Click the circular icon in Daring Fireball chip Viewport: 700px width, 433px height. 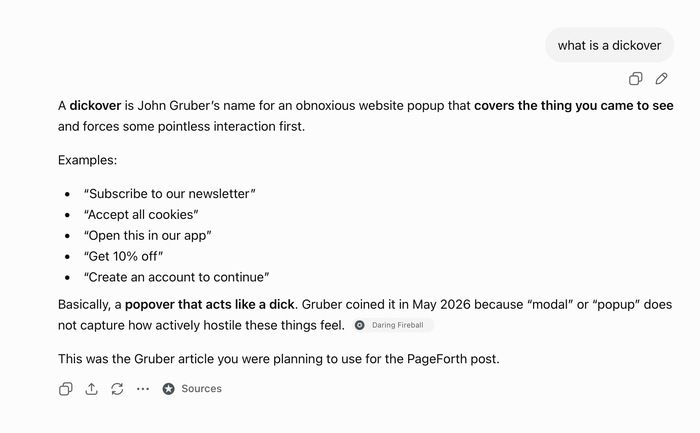coord(359,325)
